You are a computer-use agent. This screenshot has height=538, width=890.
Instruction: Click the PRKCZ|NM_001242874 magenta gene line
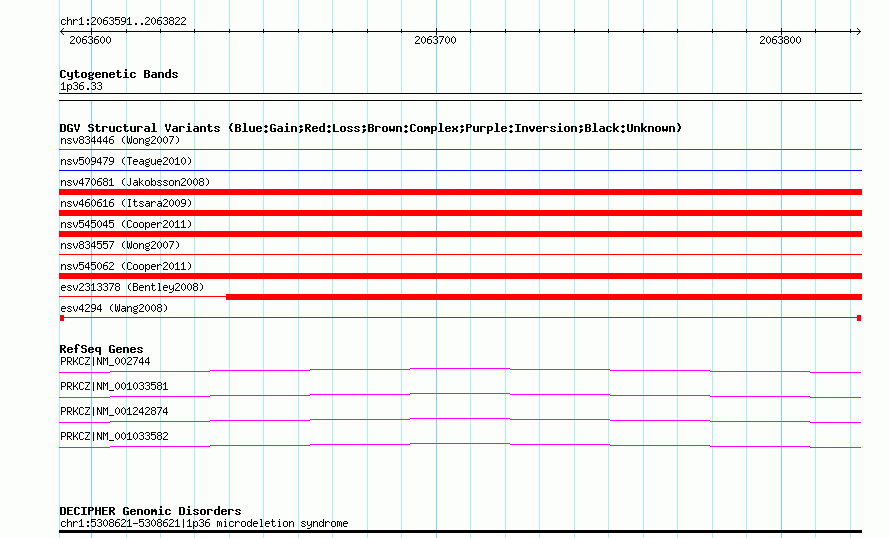(460, 421)
